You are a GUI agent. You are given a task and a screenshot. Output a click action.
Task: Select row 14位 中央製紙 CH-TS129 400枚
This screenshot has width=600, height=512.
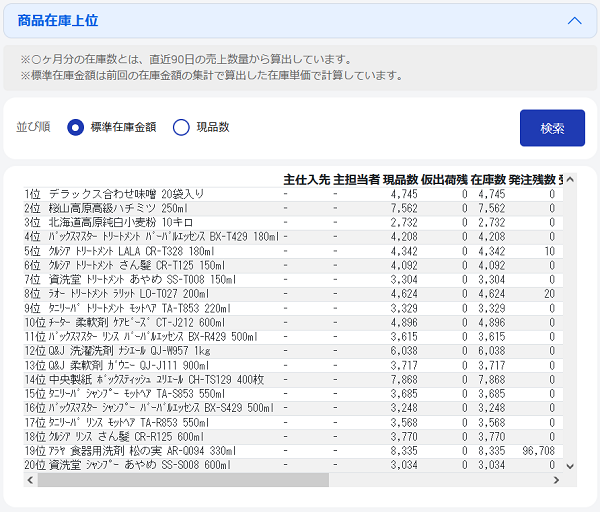293,380
